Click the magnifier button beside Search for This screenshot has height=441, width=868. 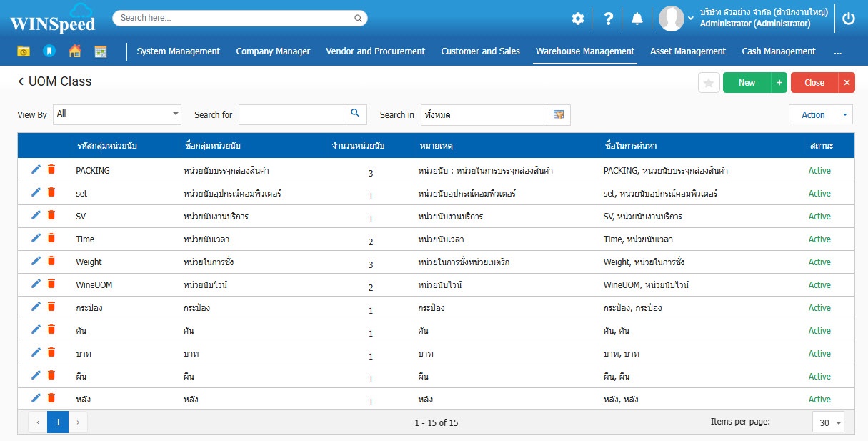355,114
